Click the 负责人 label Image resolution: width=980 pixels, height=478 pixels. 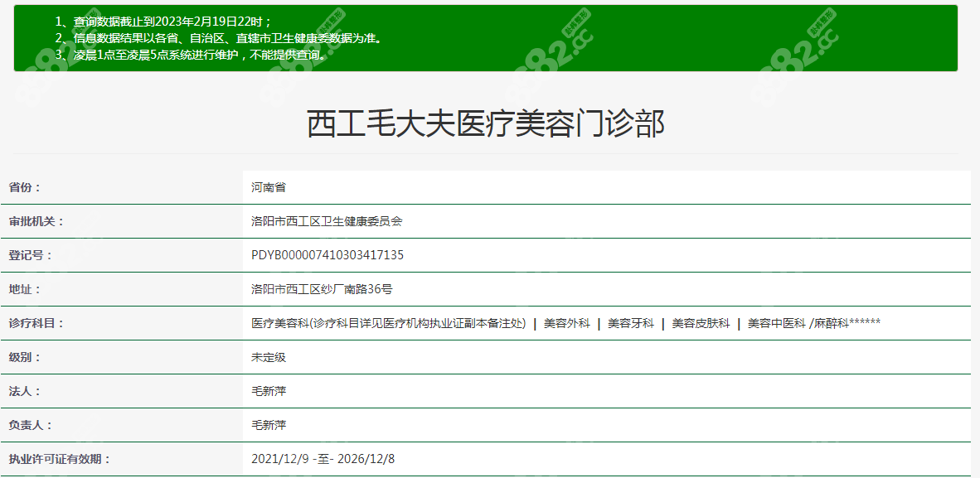pyautogui.click(x=30, y=425)
